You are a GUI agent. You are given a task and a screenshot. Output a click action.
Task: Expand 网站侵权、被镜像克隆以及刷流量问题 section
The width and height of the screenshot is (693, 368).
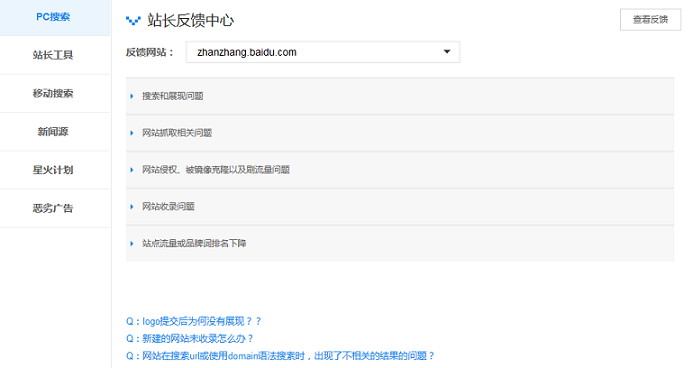point(400,170)
